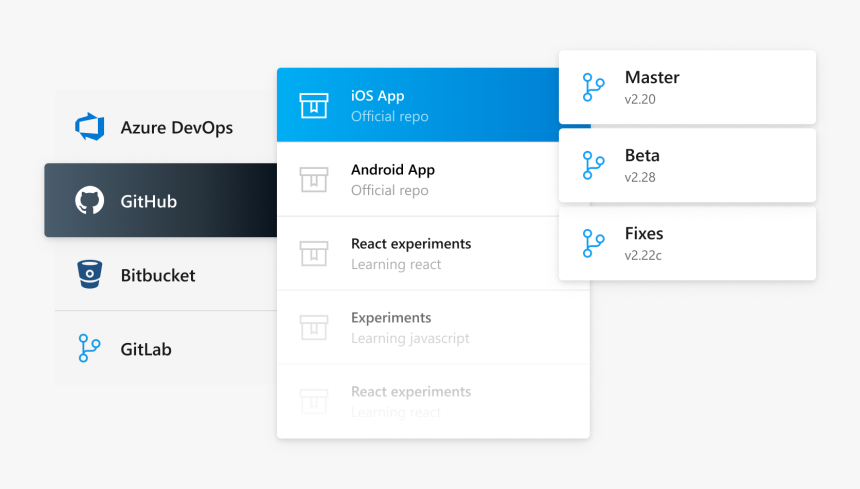
Task: Select the Beta branch name
Action: pos(642,155)
